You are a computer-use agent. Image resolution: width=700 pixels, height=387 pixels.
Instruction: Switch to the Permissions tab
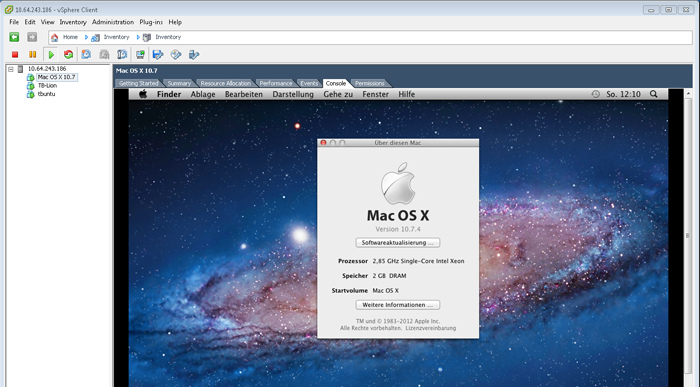(370, 83)
